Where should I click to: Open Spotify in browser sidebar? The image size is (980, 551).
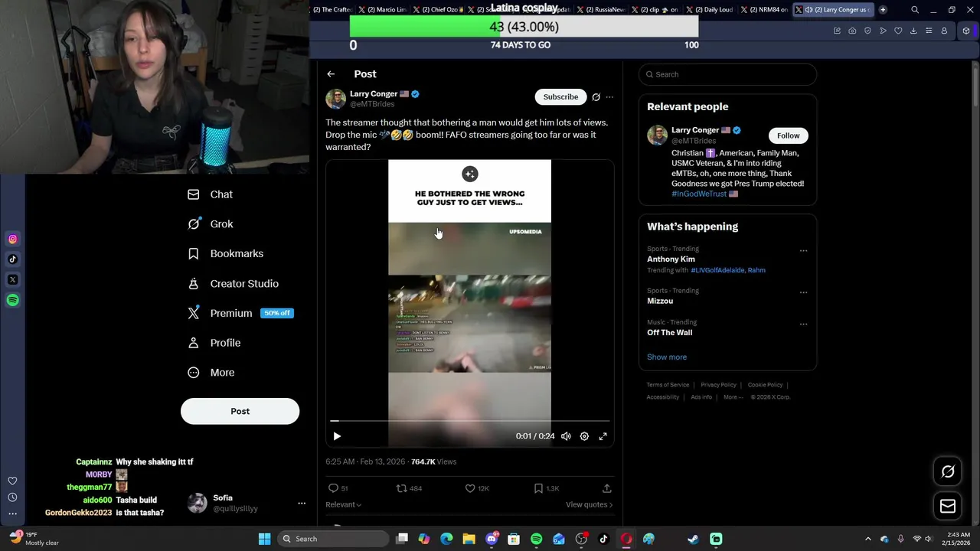(12, 301)
